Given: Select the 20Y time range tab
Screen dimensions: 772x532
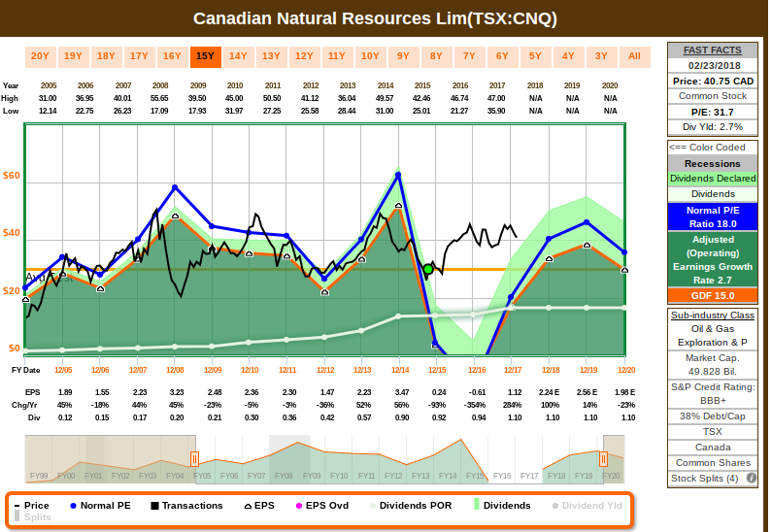Looking at the screenshot, I should 40,56.
